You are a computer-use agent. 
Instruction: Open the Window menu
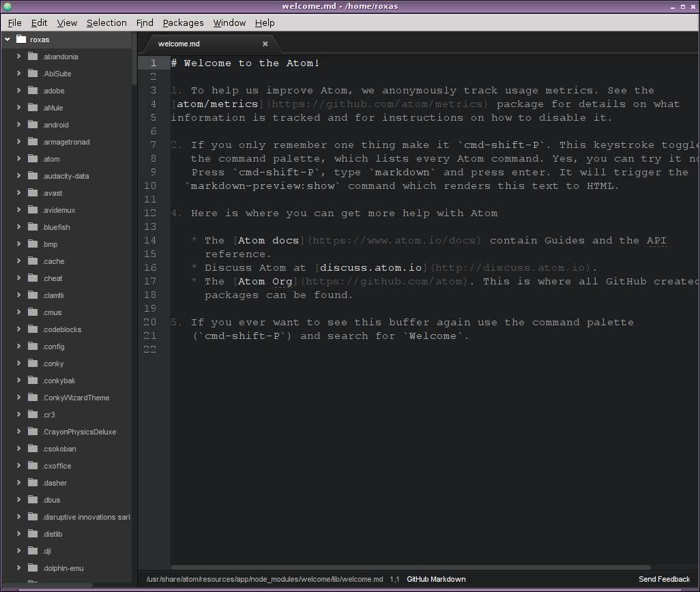click(229, 23)
